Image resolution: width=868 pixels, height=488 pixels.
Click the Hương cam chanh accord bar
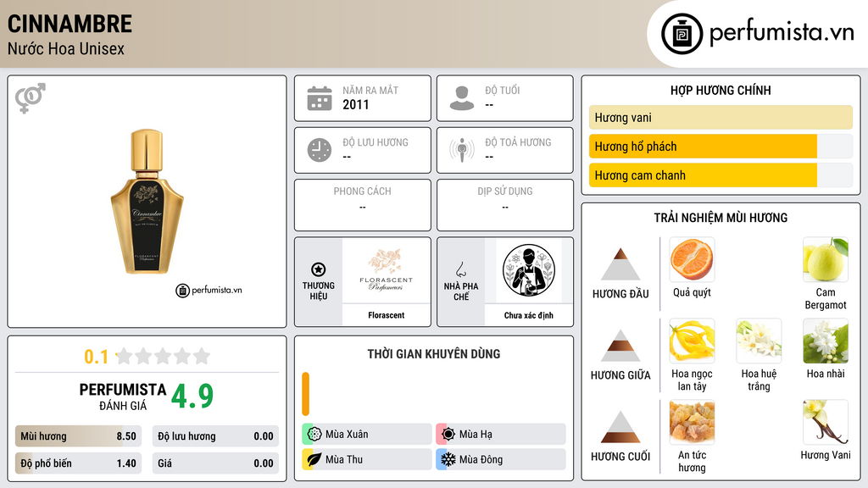click(x=721, y=175)
